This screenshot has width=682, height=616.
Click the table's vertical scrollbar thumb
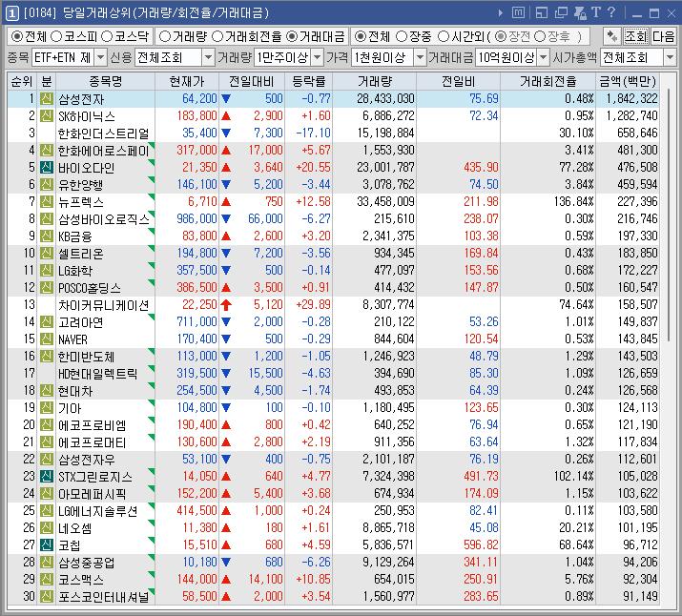tap(669, 216)
